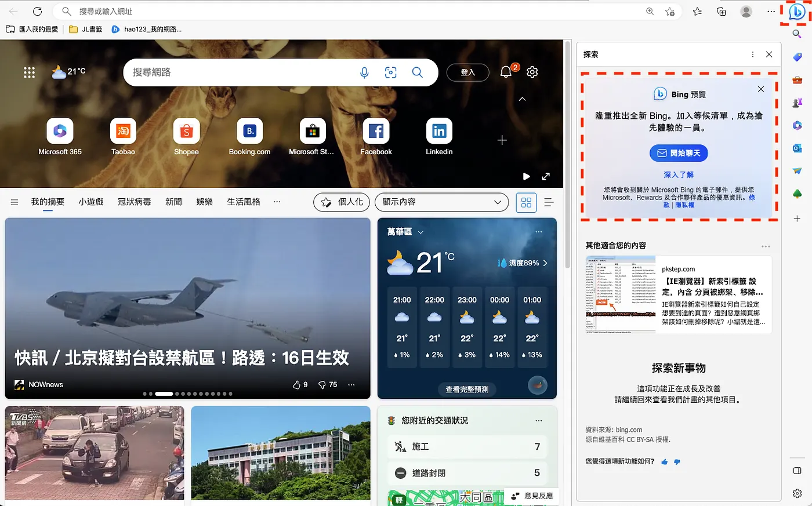The height and width of the screenshot is (506, 812).
Task: Collapse the quick links section
Action: [x=522, y=99]
